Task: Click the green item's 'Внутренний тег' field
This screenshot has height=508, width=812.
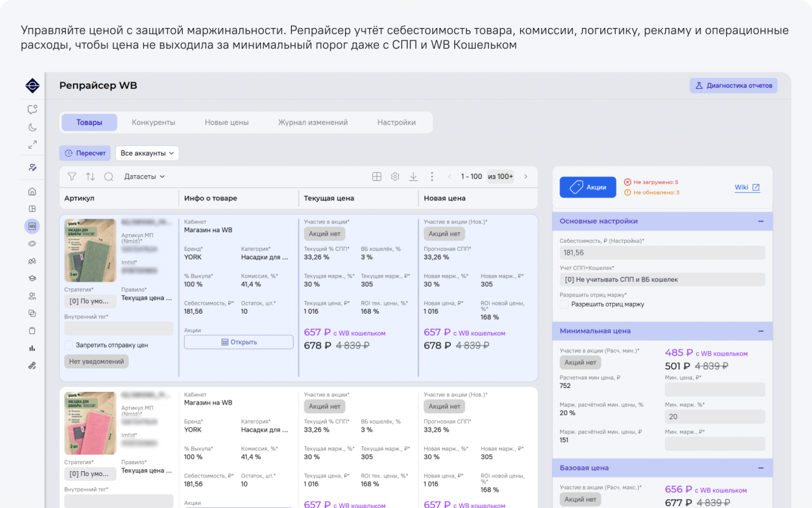Action: [x=119, y=328]
